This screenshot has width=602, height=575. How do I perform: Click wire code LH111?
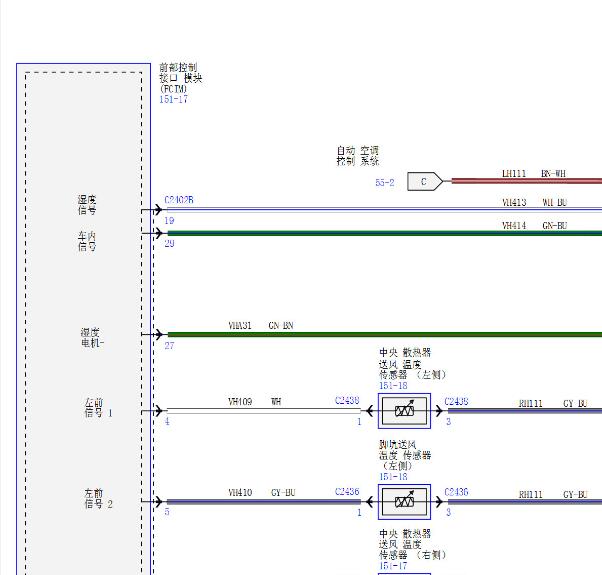tap(514, 173)
